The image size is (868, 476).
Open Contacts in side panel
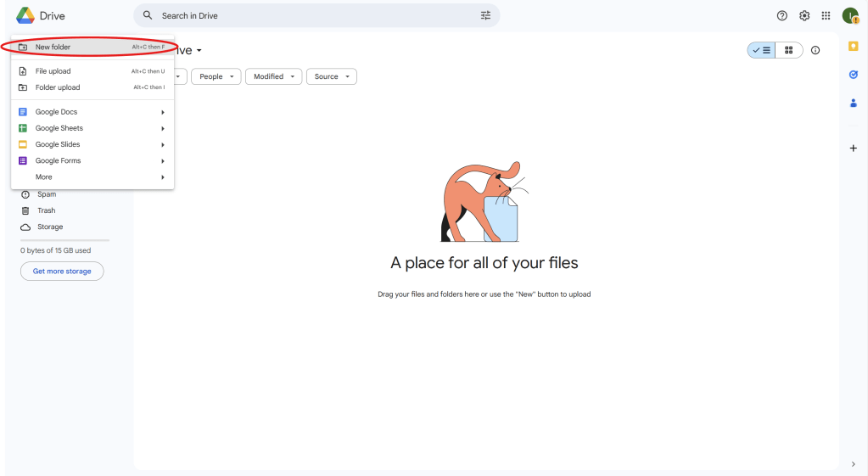(x=854, y=103)
